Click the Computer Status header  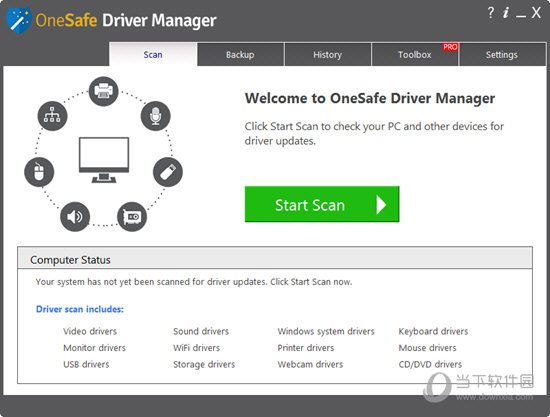pyautogui.click(x=275, y=258)
